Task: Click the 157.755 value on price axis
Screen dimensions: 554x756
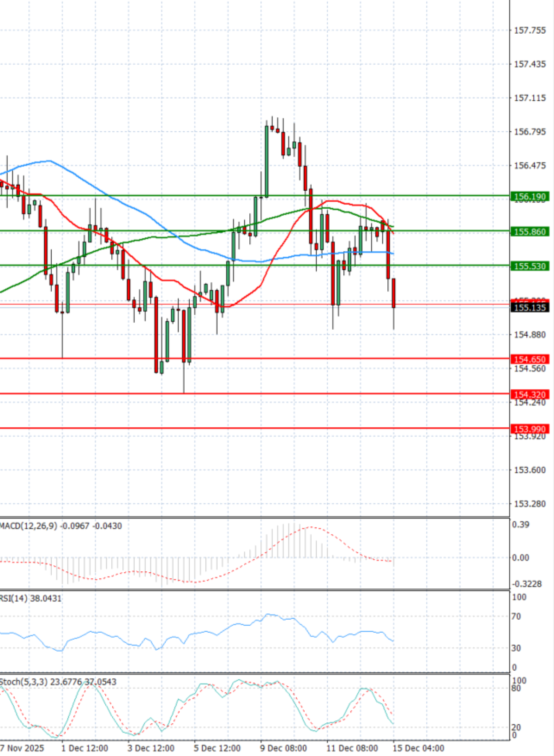Action: (x=530, y=30)
